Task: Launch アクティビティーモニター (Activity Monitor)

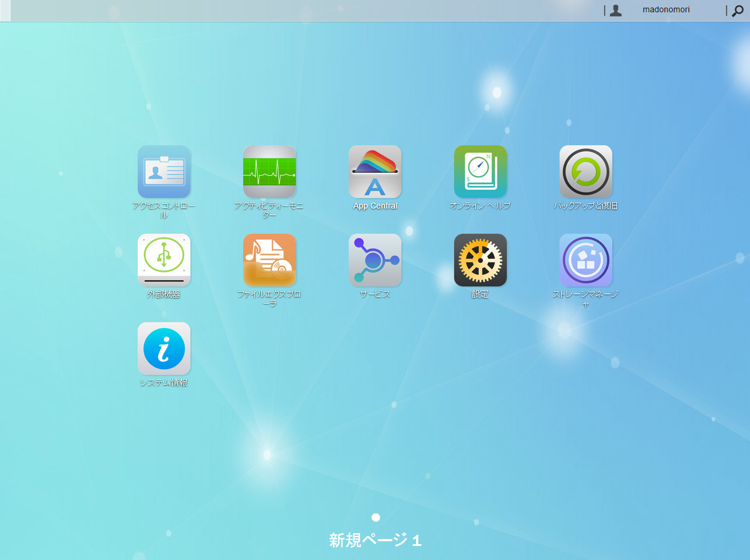Action: [x=270, y=172]
